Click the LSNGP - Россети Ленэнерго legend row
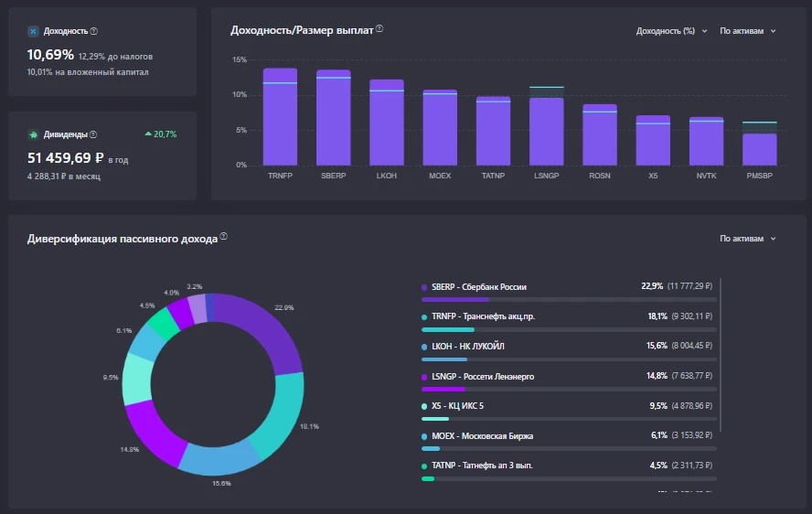 coord(569,381)
